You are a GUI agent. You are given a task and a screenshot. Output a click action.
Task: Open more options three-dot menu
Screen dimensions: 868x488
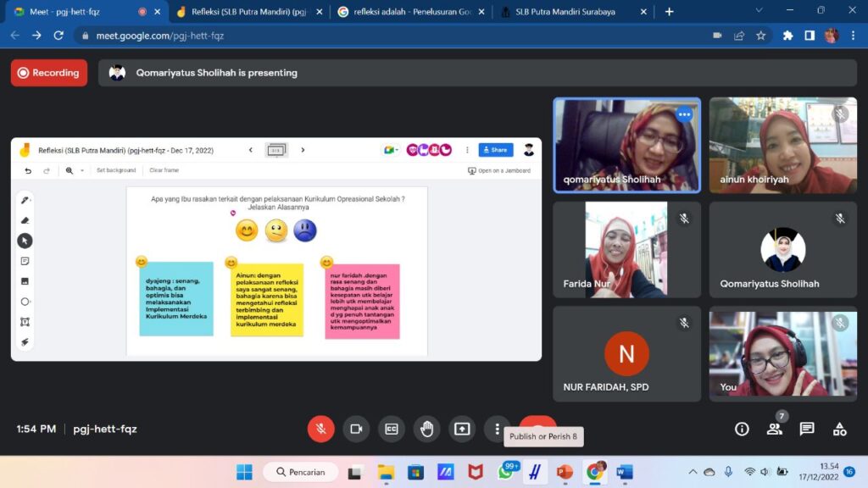(497, 429)
